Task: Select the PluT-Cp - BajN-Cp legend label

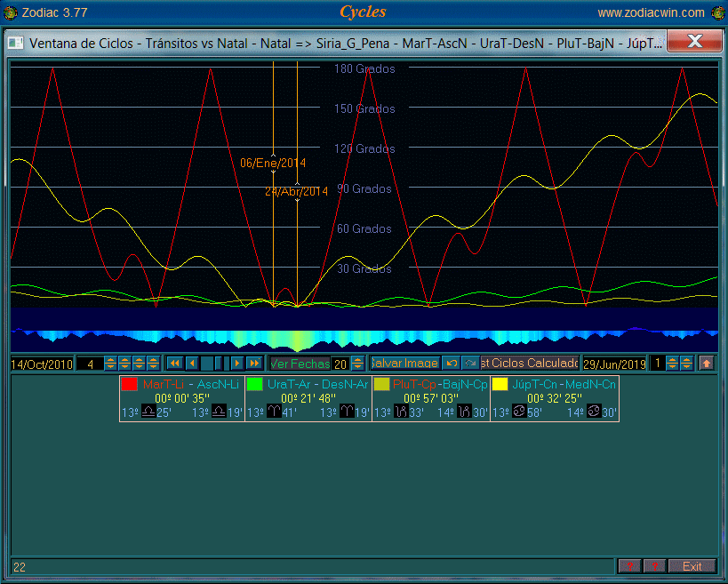Action: [440, 384]
